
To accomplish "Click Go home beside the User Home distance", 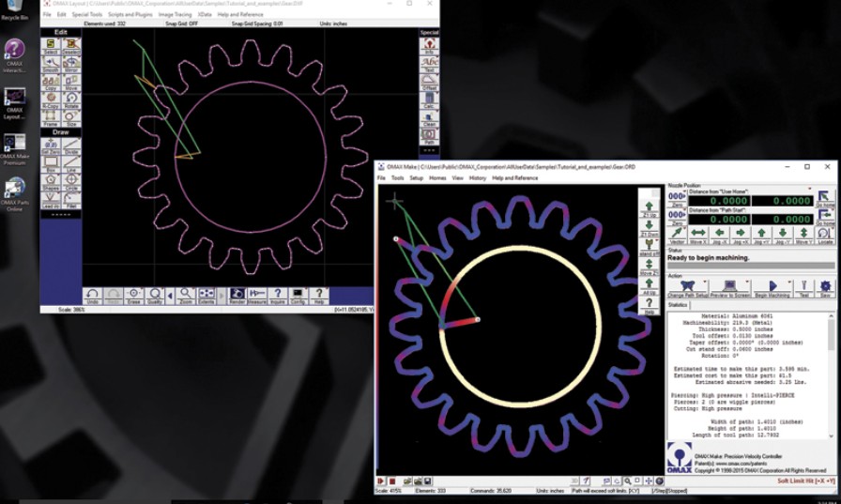I will click(x=825, y=198).
